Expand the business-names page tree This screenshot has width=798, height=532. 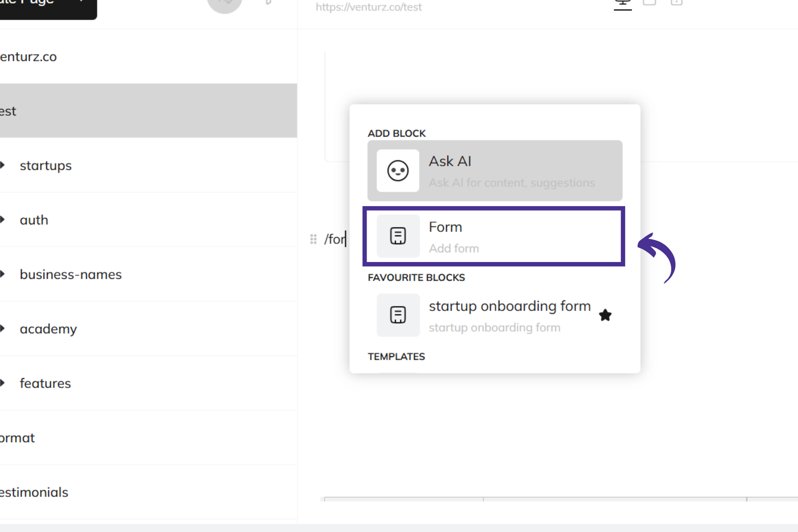(3, 274)
